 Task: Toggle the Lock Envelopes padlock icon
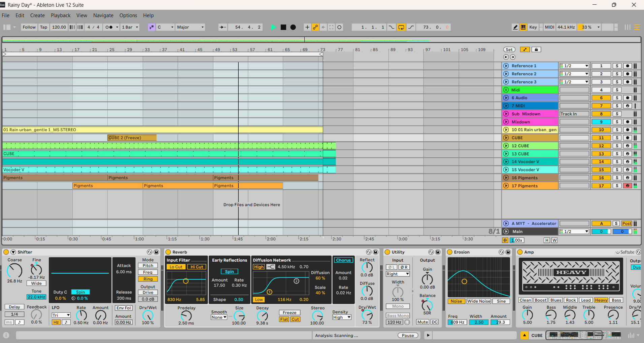click(x=536, y=49)
